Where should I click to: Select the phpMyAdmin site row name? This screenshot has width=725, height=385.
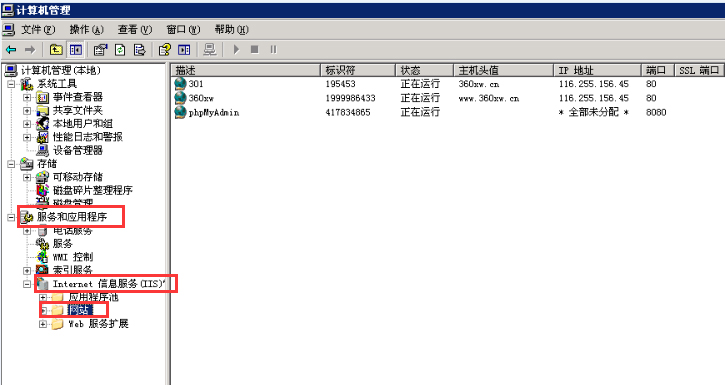[214, 112]
